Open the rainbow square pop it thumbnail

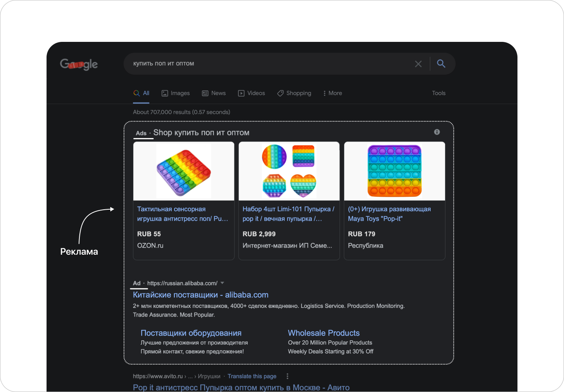click(184, 171)
